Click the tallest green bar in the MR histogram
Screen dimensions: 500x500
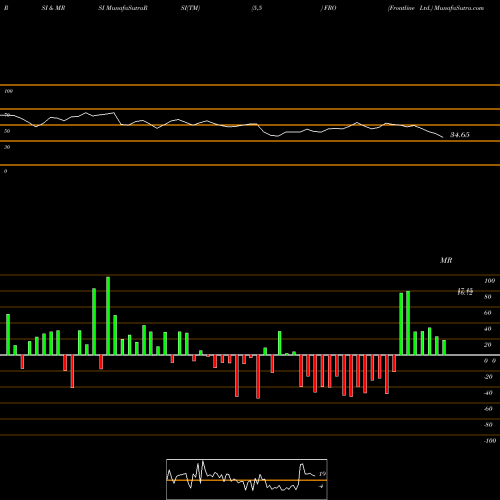(x=108, y=316)
